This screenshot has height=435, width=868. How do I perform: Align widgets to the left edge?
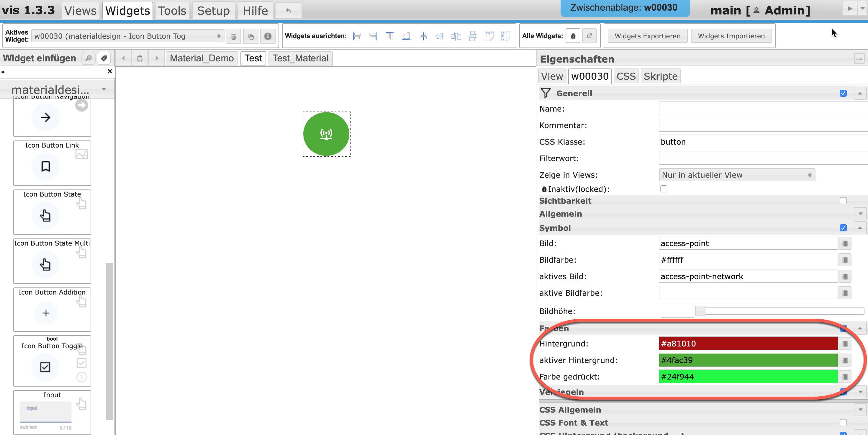[357, 36]
